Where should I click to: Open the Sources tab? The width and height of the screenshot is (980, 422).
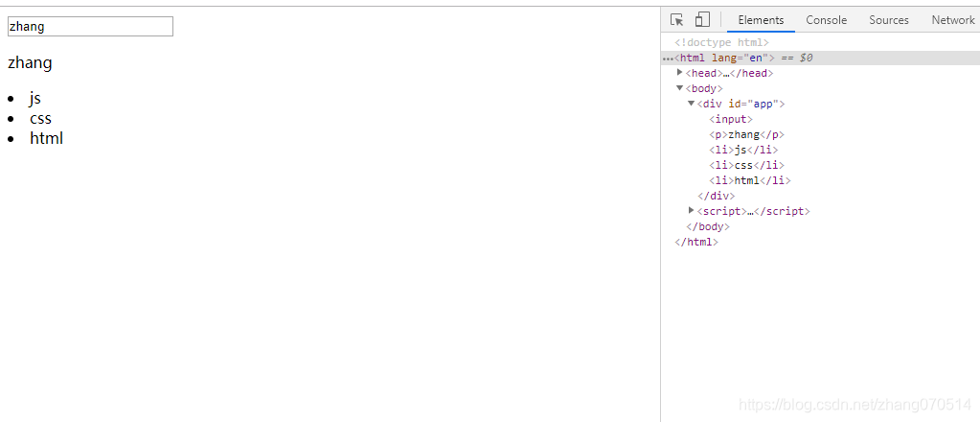tap(889, 20)
